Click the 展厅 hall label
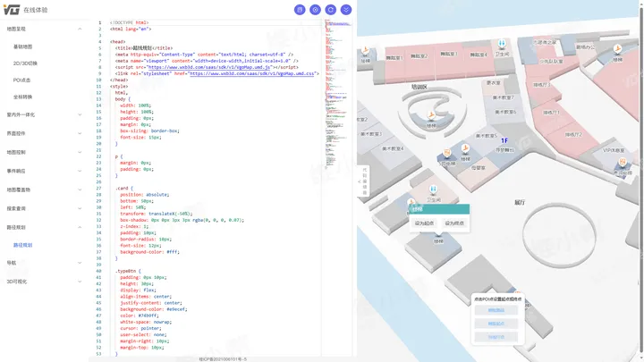This screenshot has width=644, height=362. point(520,202)
